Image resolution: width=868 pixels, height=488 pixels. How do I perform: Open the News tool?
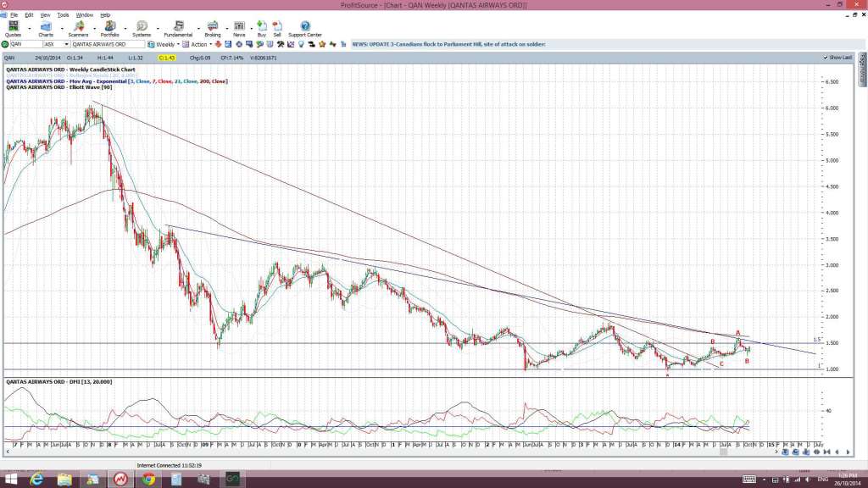[239, 29]
